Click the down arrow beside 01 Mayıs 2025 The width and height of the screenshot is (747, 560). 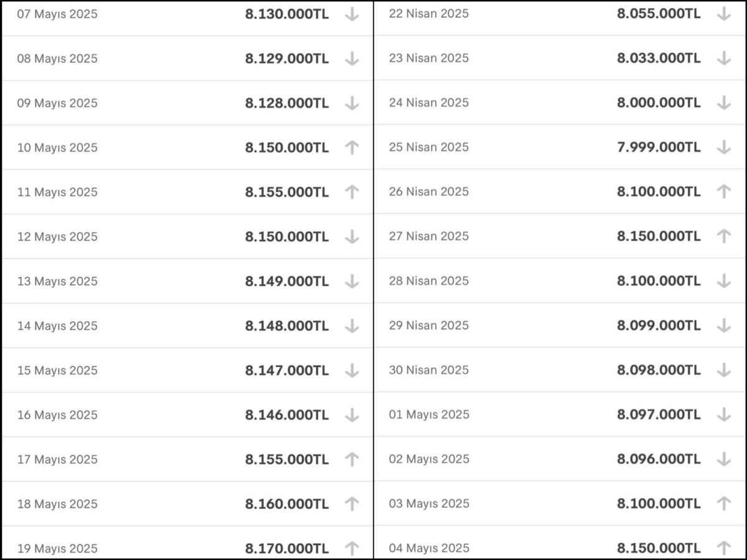723,414
